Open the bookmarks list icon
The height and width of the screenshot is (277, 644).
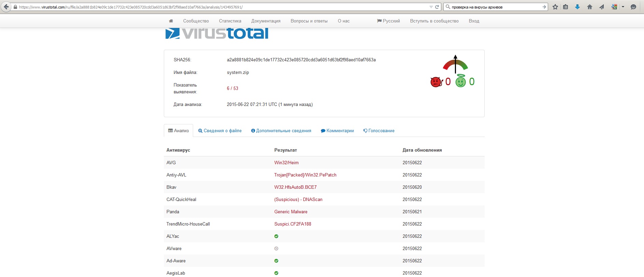point(566,7)
